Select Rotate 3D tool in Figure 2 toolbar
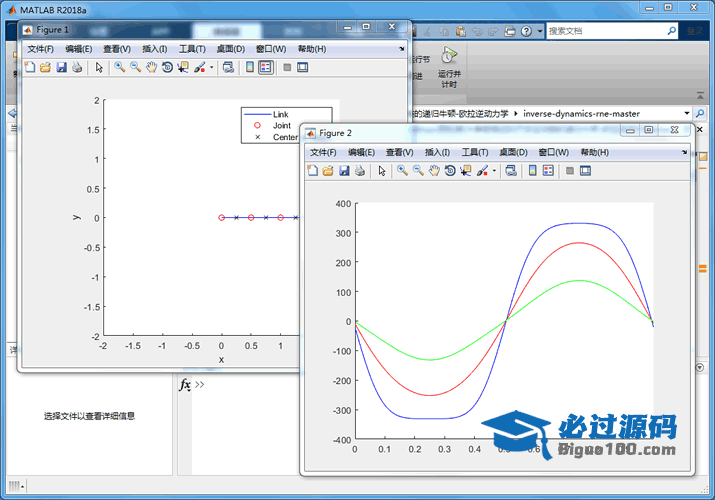This screenshot has height=500, width=715. (x=450, y=171)
